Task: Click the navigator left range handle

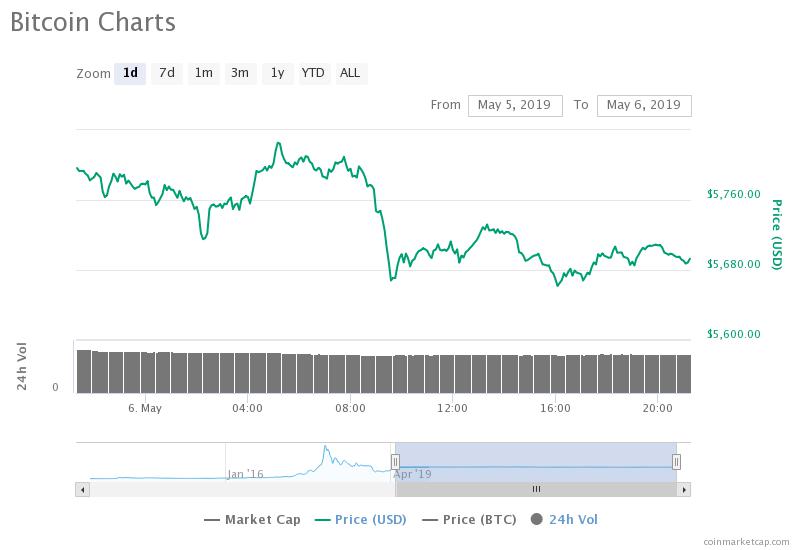Action: click(395, 461)
